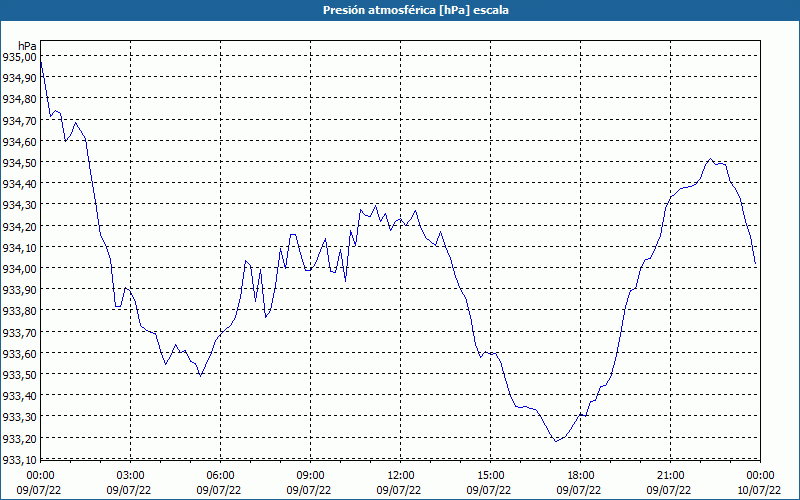
Task: Click the '934,50' y-axis value
Action: [19, 163]
